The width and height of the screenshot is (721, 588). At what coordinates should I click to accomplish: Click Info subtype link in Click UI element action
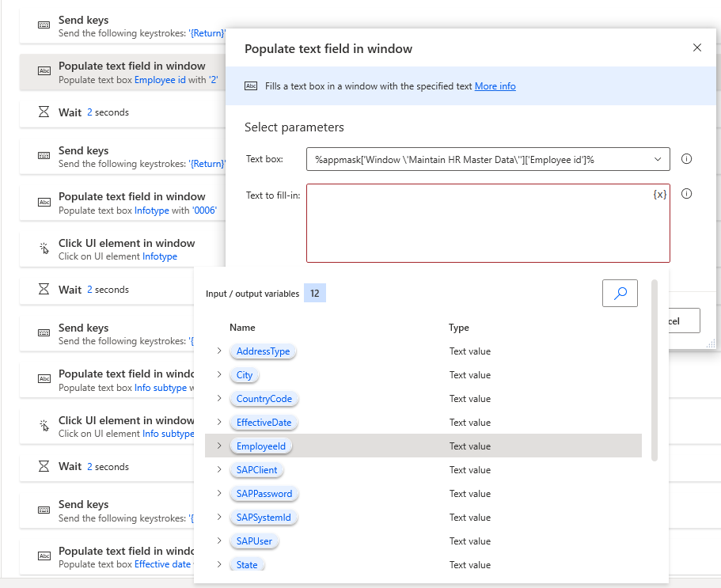[168, 434]
